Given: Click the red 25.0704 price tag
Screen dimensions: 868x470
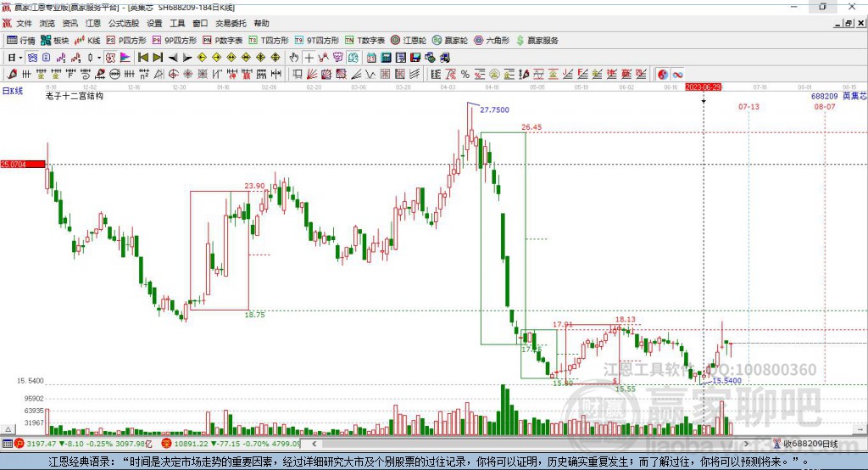Looking at the screenshot, I should click(x=23, y=165).
